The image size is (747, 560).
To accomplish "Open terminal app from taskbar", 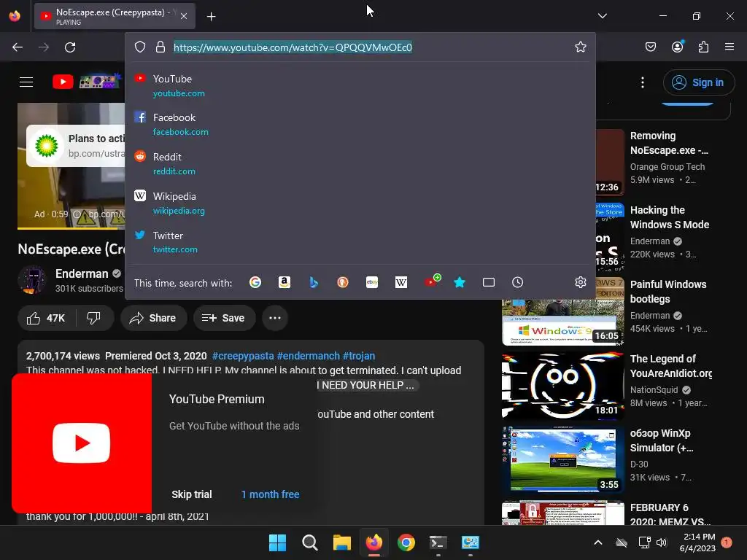I will tap(438, 542).
